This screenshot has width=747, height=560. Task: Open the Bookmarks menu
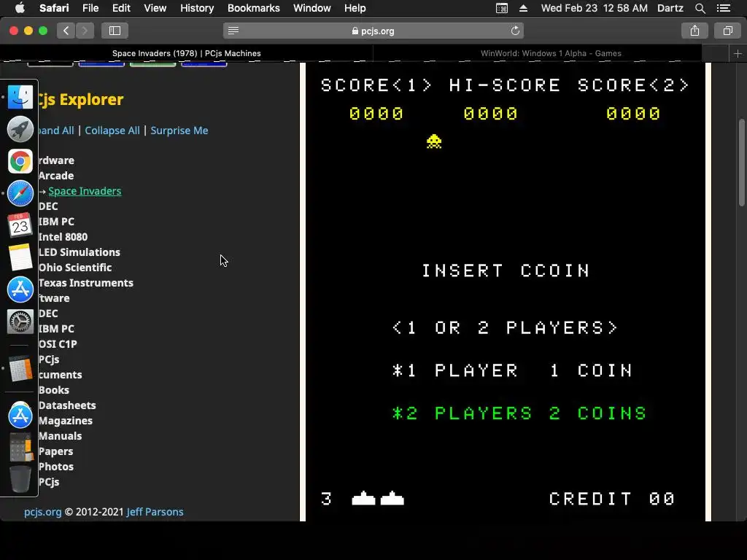click(x=253, y=8)
